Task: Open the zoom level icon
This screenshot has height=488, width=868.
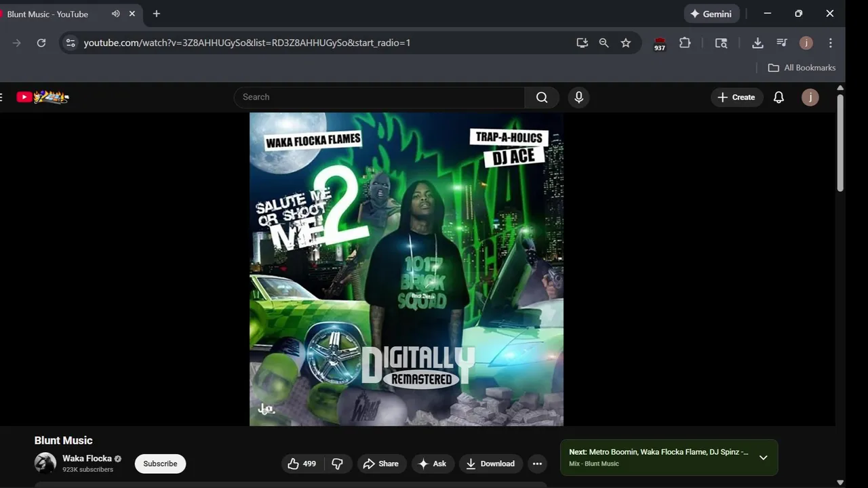Action: pyautogui.click(x=604, y=43)
